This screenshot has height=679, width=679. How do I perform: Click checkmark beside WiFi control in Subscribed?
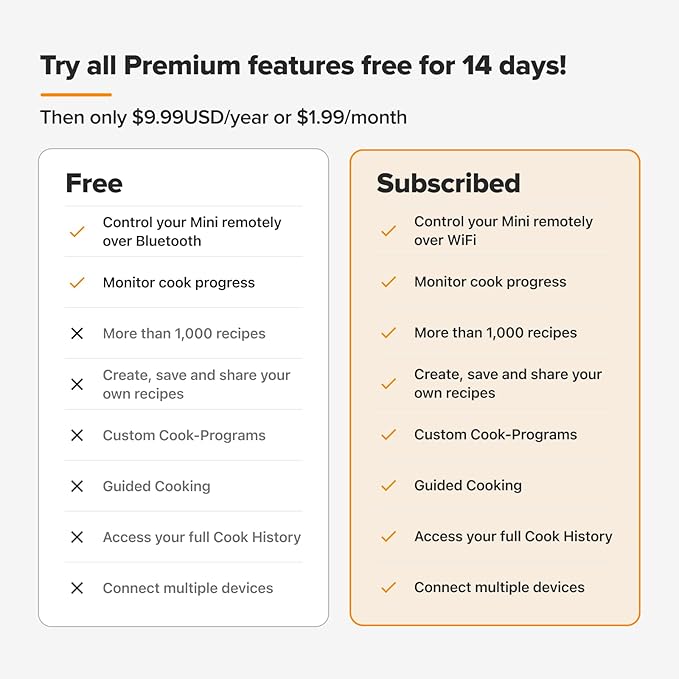(x=389, y=231)
